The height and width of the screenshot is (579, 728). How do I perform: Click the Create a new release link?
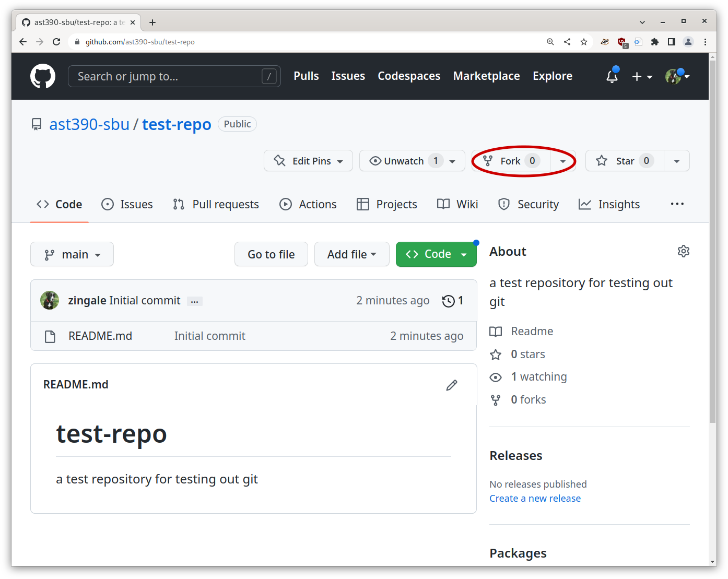coord(535,498)
